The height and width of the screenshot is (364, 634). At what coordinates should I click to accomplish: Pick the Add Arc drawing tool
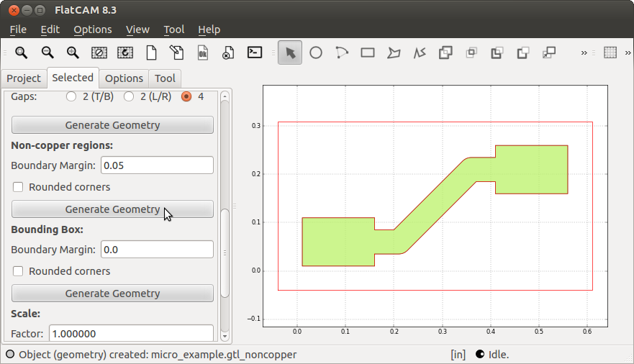pos(342,53)
